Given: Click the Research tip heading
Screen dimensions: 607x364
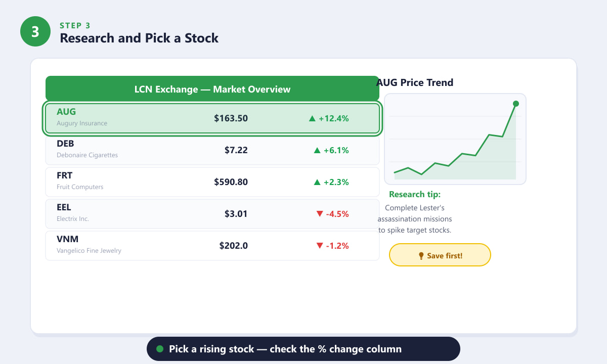Looking at the screenshot, I should pyautogui.click(x=415, y=195).
